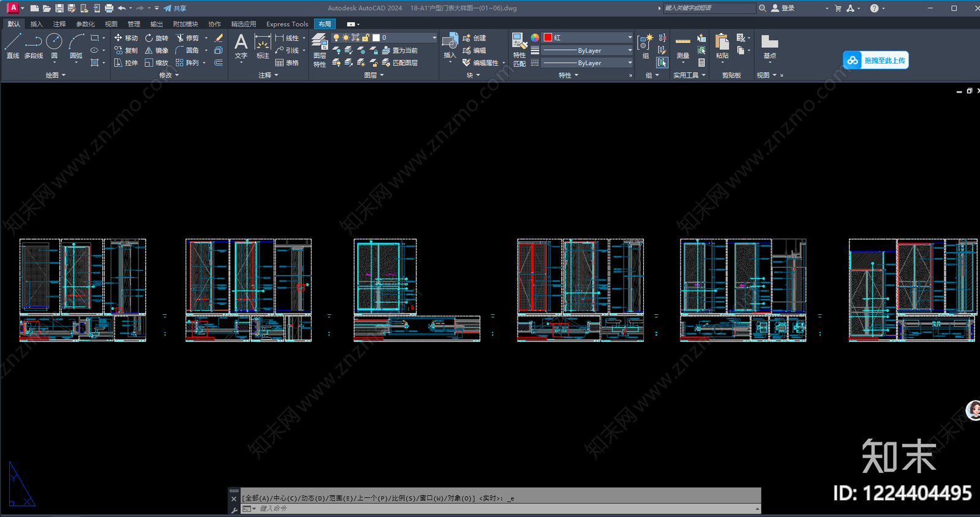This screenshot has height=517, width=980.
Task: Expand the 图层 panel flyout
Action: (x=374, y=75)
